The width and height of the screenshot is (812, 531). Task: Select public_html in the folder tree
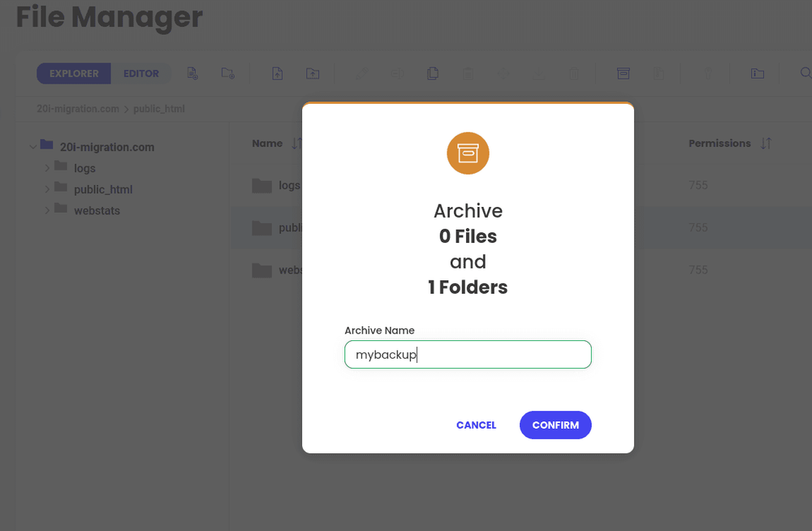click(103, 190)
